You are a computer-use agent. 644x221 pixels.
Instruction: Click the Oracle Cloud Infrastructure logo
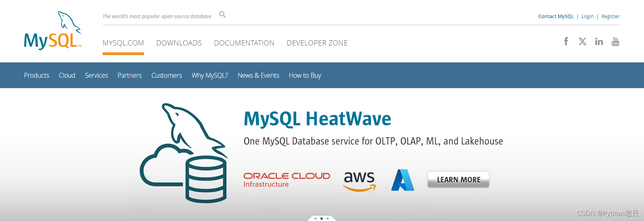click(287, 180)
